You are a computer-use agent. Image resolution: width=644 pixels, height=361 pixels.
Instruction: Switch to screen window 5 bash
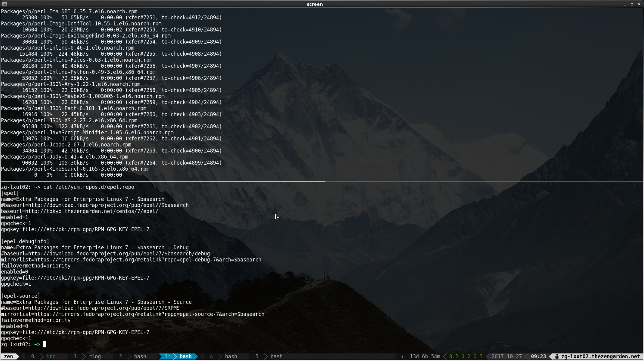269,356
